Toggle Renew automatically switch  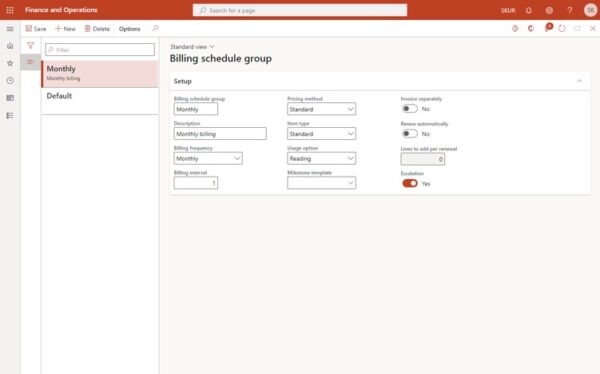click(409, 134)
